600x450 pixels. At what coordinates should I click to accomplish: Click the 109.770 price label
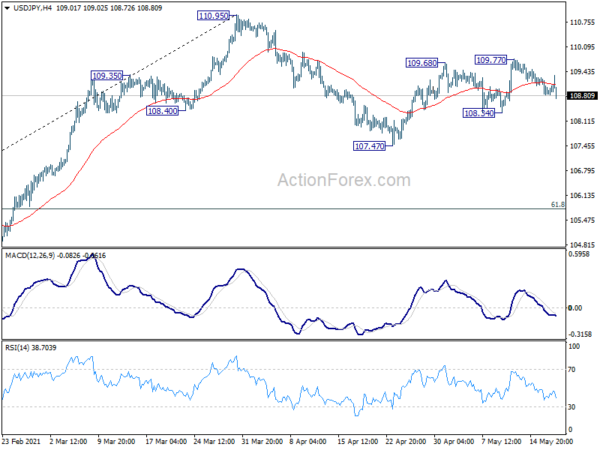[491, 60]
